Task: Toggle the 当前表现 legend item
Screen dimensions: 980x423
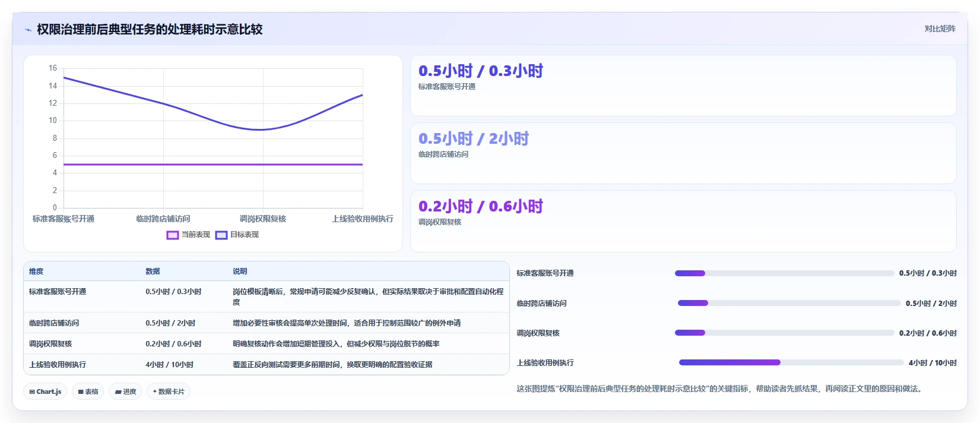Action: 189,235
